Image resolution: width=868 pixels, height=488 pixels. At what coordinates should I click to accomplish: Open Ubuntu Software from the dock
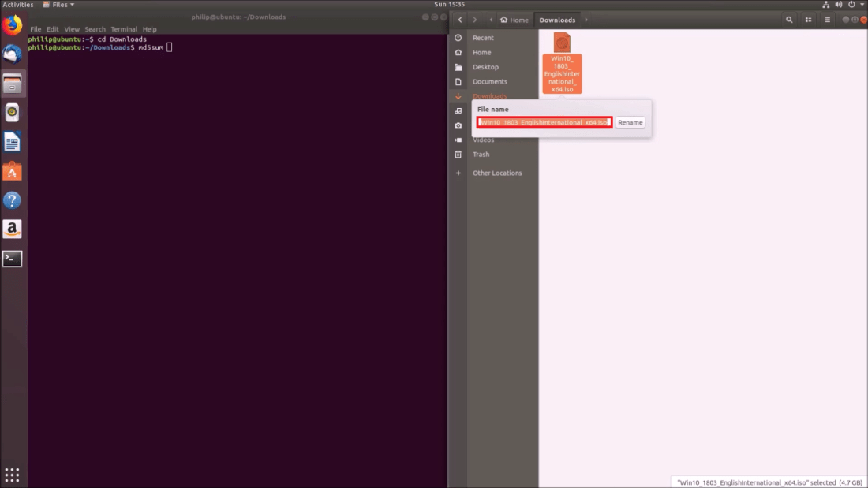pyautogui.click(x=12, y=171)
